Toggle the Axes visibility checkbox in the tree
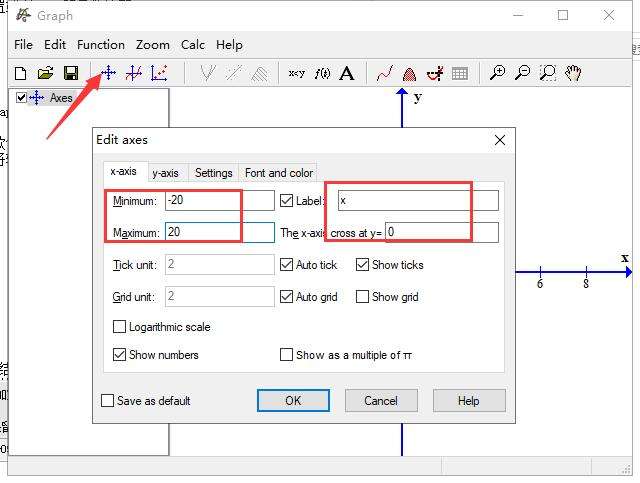 [x=21, y=98]
